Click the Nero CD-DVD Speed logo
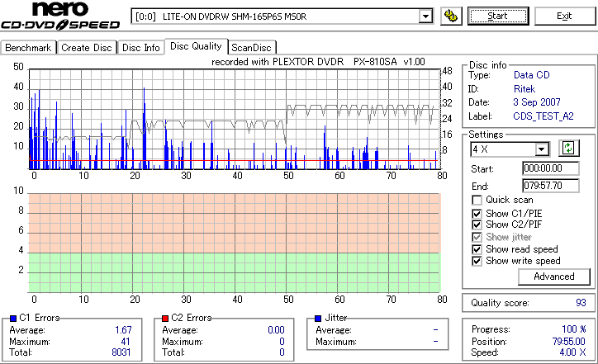 (x=60, y=16)
